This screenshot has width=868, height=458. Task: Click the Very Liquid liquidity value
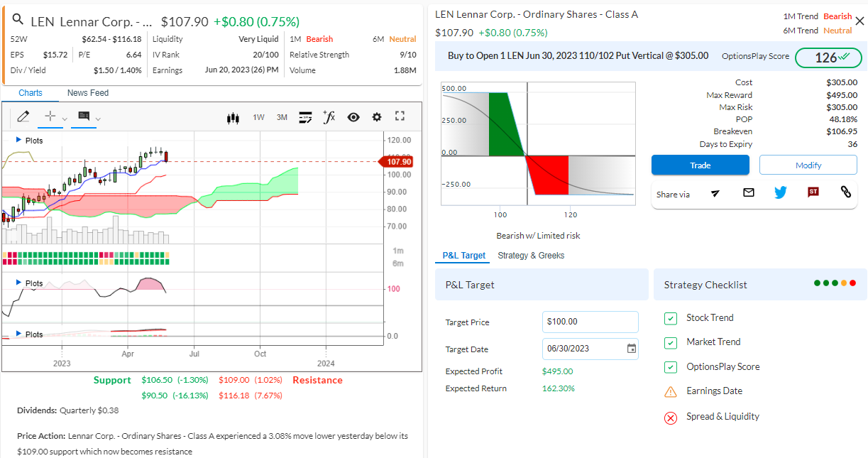coord(258,39)
